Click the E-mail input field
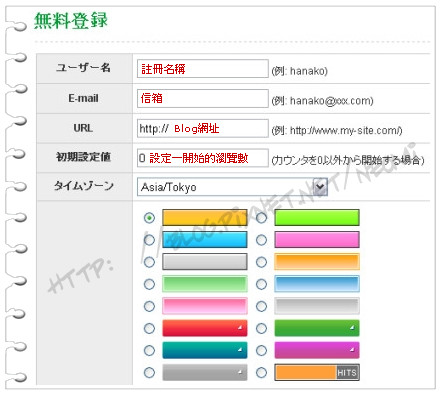Viewport: 440px width, 395px height. (x=203, y=98)
